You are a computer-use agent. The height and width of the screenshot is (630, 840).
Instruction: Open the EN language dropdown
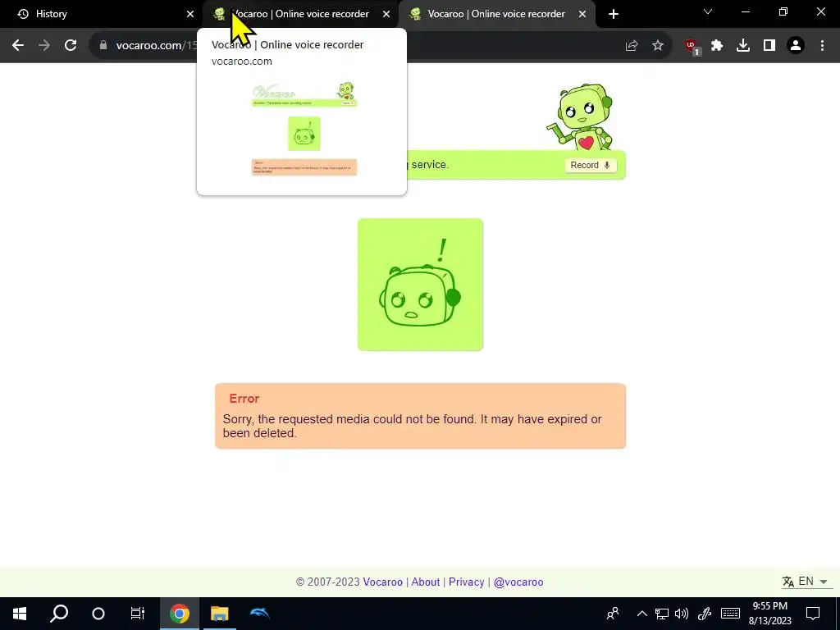tap(806, 582)
